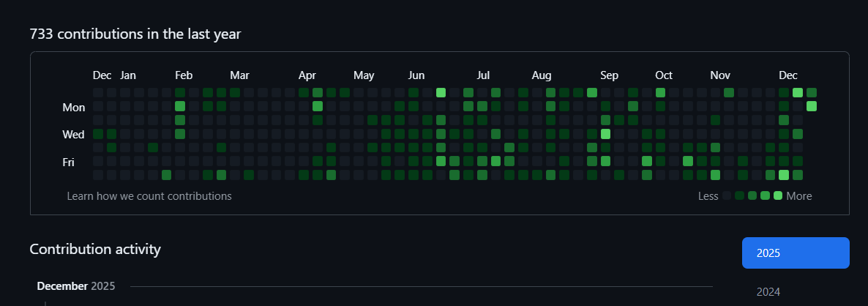Viewport: 868px width, 306px height.
Task: Click the brightest cell in the Saturday row
Action: (784, 175)
